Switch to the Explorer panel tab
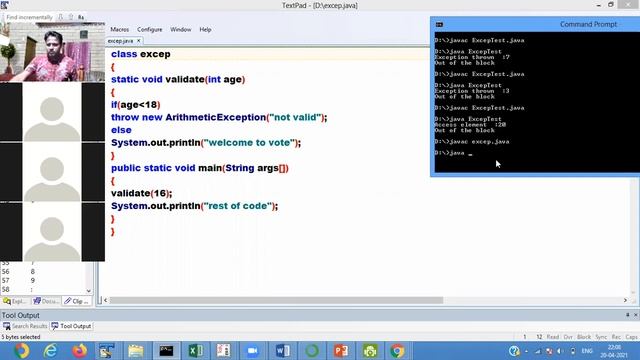The height and width of the screenshot is (360, 640). tap(14, 301)
